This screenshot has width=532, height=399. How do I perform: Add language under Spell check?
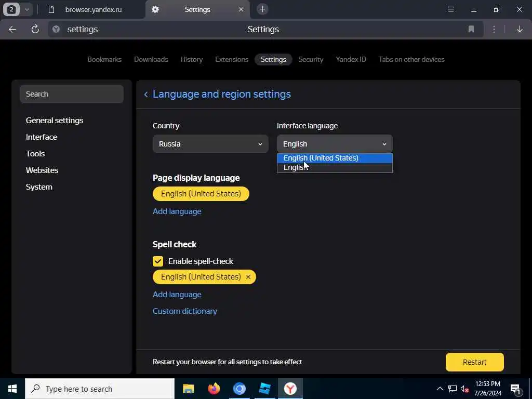pos(177,295)
